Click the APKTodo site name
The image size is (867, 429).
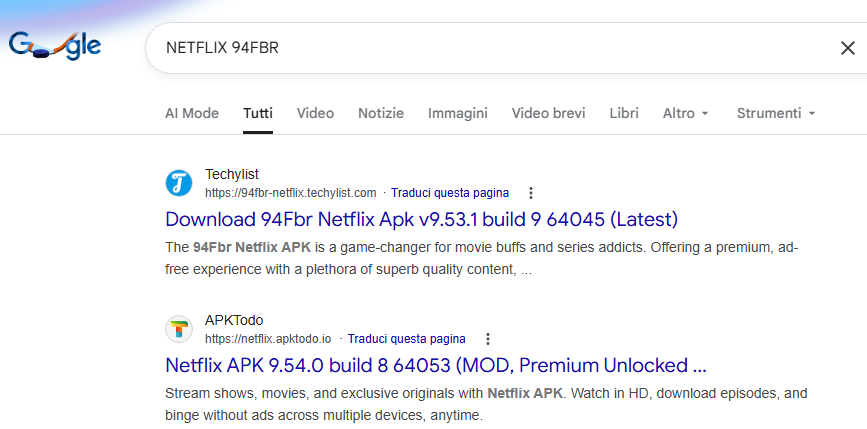[x=234, y=320]
